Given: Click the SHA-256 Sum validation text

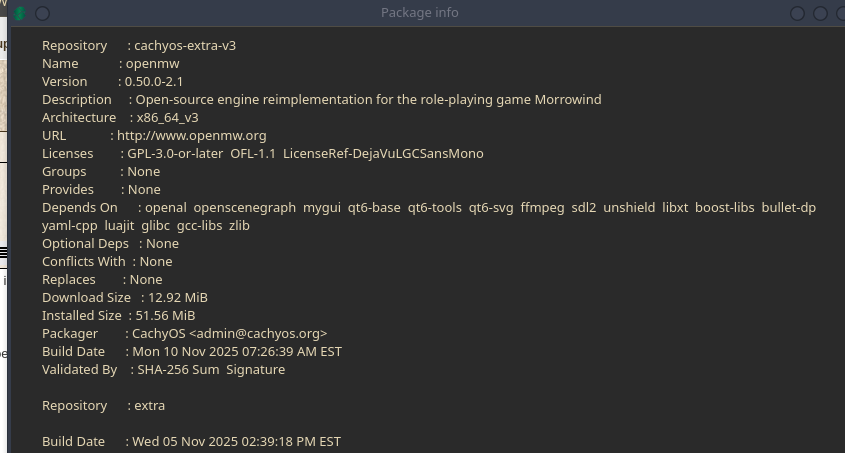Looking at the screenshot, I should [178, 370].
